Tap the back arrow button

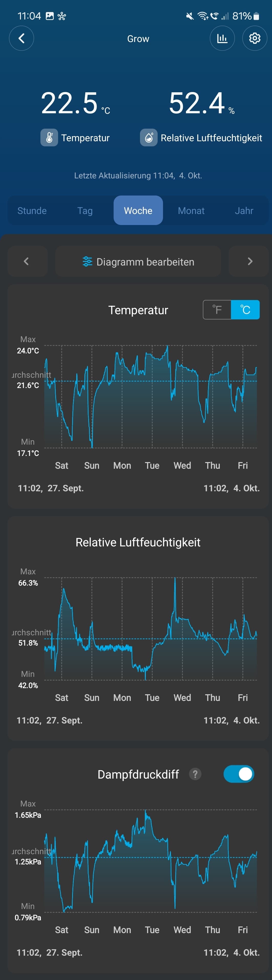pos(21,38)
